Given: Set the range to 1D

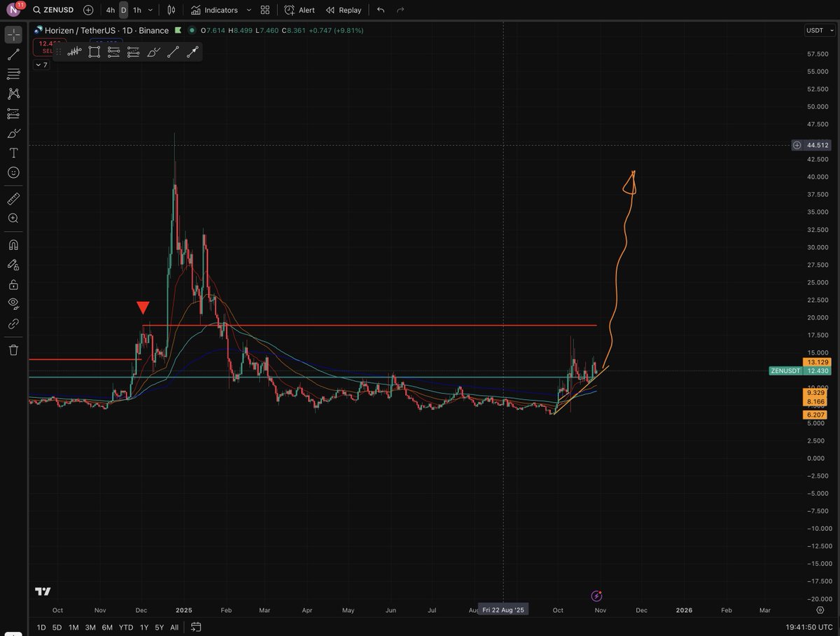Looking at the screenshot, I should click(x=41, y=628).
